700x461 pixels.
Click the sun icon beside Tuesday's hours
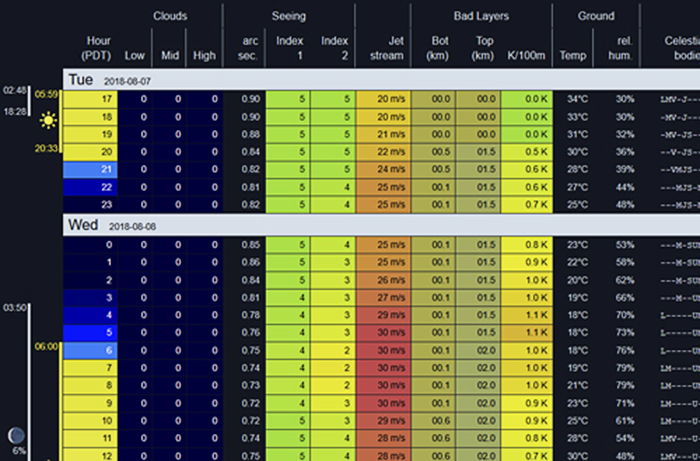[x=48, y=120]
